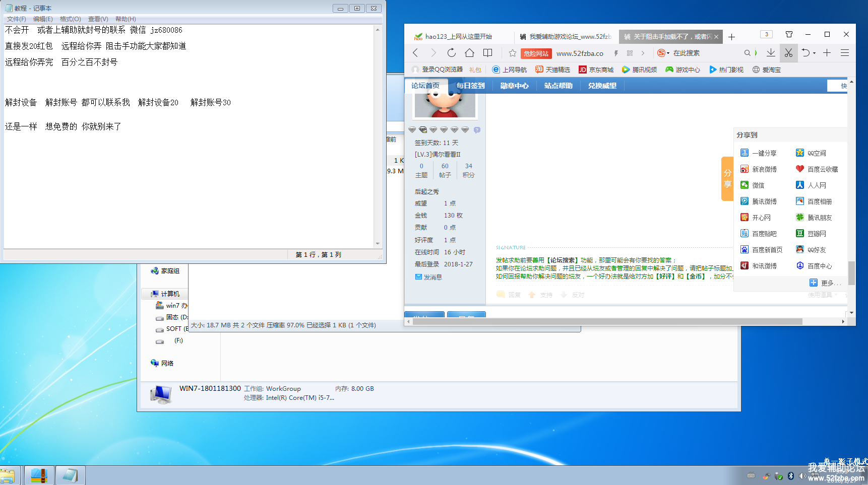This screenshot has height=485, width=868.
Task: Open 爱淘宝 bookmark
Action: [x=767, y=70]
